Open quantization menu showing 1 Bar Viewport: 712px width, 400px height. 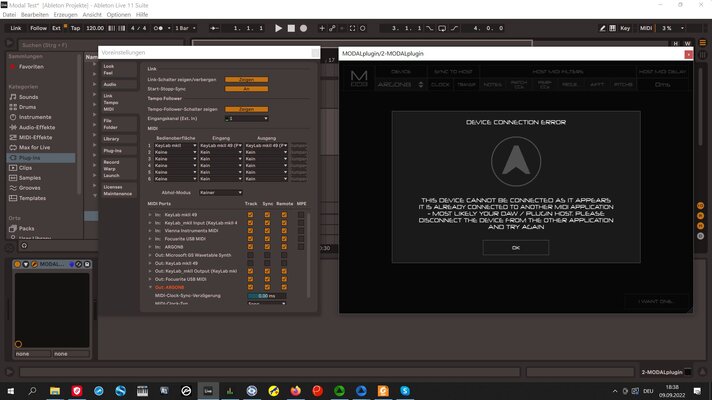point(185,28)
